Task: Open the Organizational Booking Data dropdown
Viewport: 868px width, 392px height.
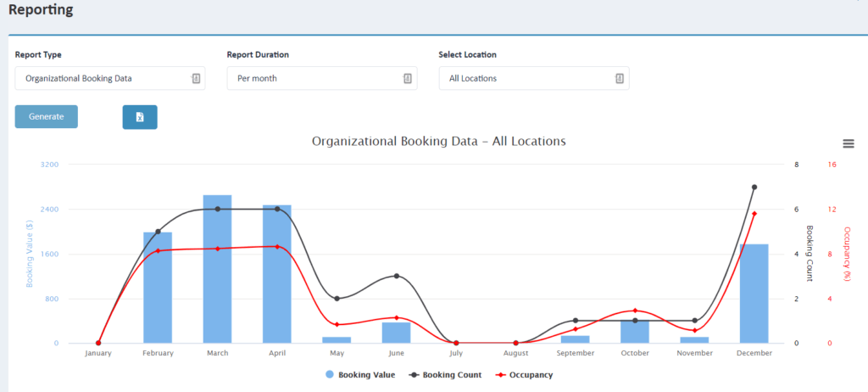Action: coord(110,78)
